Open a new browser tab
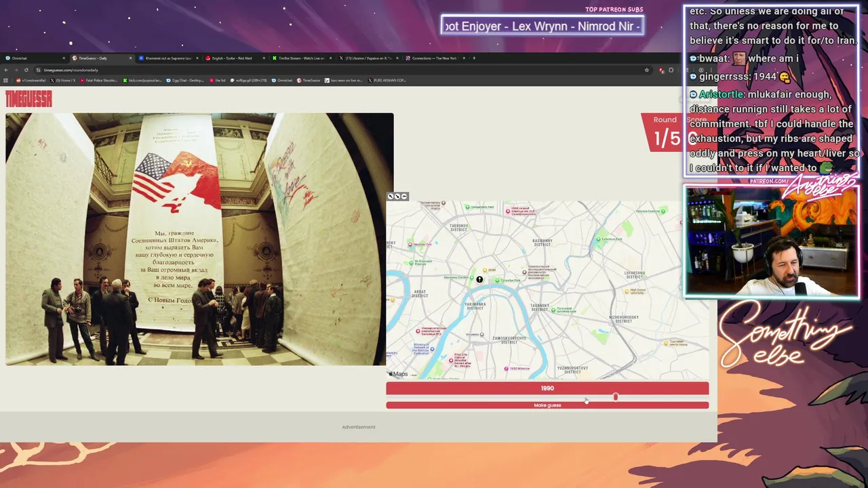Image resolution: width=868 pixels, height=488 pixels. coord(474,58)
